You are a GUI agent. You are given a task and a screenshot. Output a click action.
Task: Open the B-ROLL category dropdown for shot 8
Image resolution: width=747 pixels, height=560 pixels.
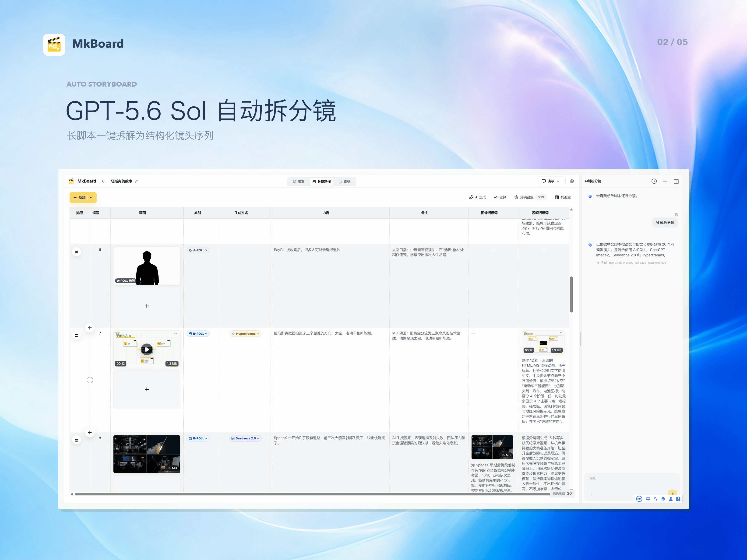coord(198,438)
